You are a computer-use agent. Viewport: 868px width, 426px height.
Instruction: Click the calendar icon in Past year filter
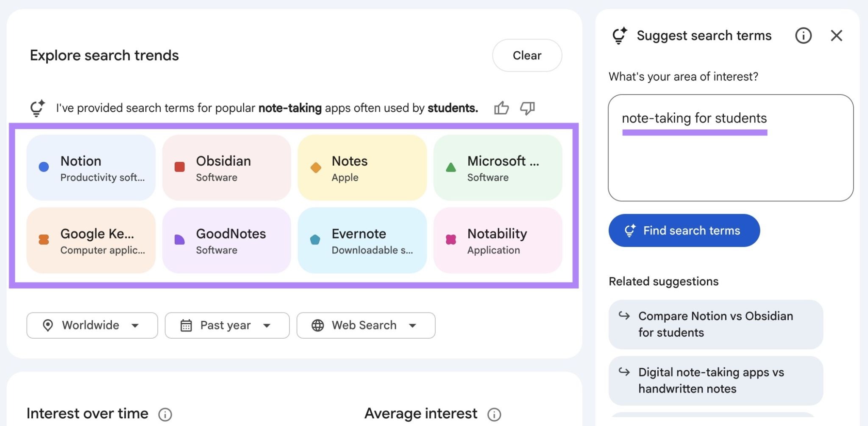pos(186,325)
